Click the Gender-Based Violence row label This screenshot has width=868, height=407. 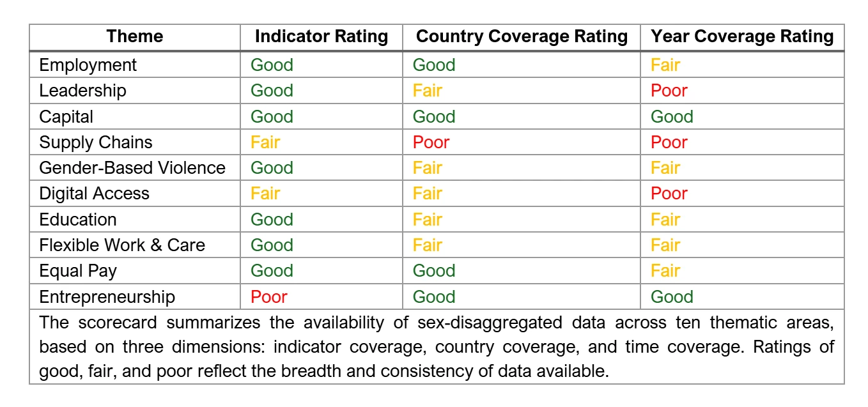(132, 168)
